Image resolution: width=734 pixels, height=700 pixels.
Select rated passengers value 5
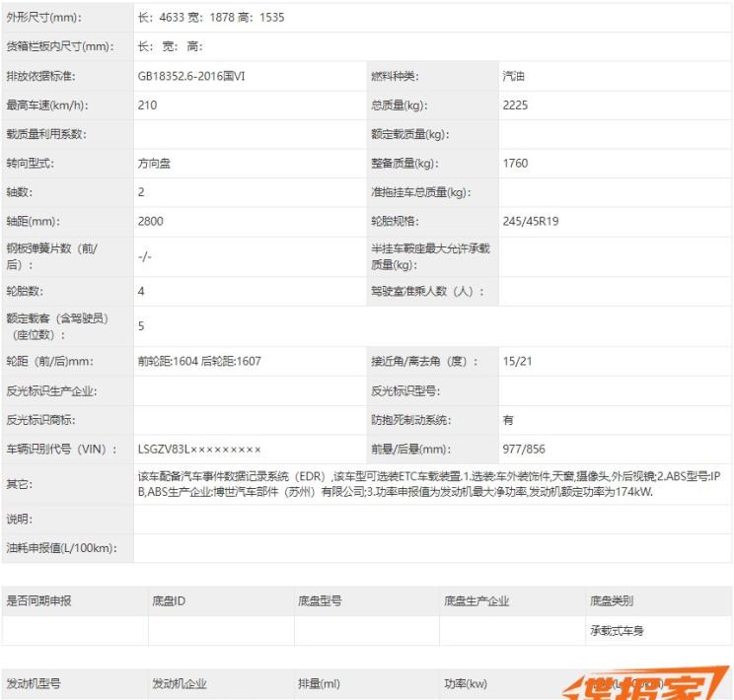pyautogui.click(x=141, y=326)
